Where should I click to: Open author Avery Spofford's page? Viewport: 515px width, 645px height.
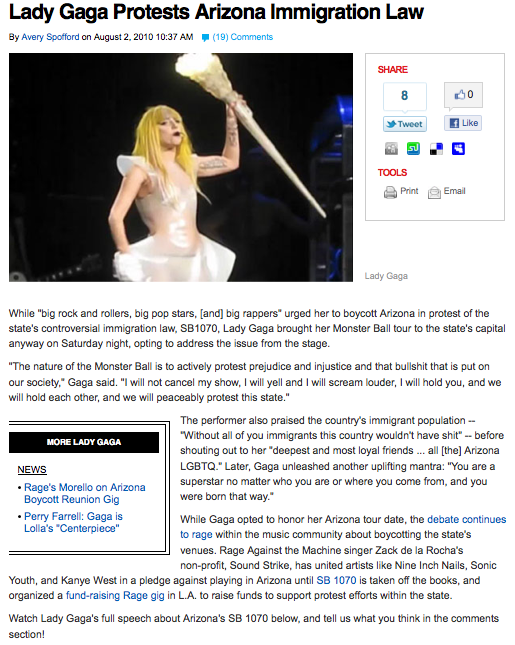pos(50,37)
